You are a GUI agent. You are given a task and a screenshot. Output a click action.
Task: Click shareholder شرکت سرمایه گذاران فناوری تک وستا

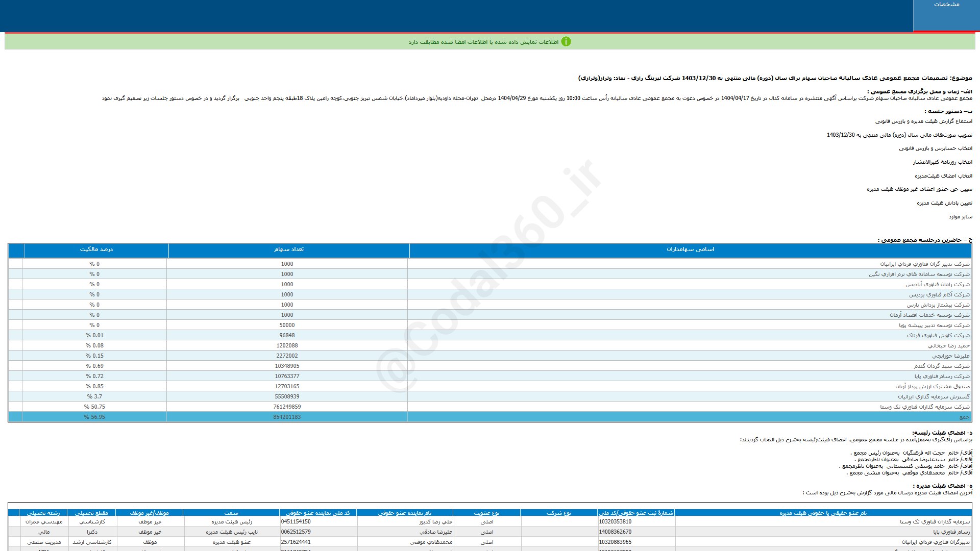(x=924, y=407)
